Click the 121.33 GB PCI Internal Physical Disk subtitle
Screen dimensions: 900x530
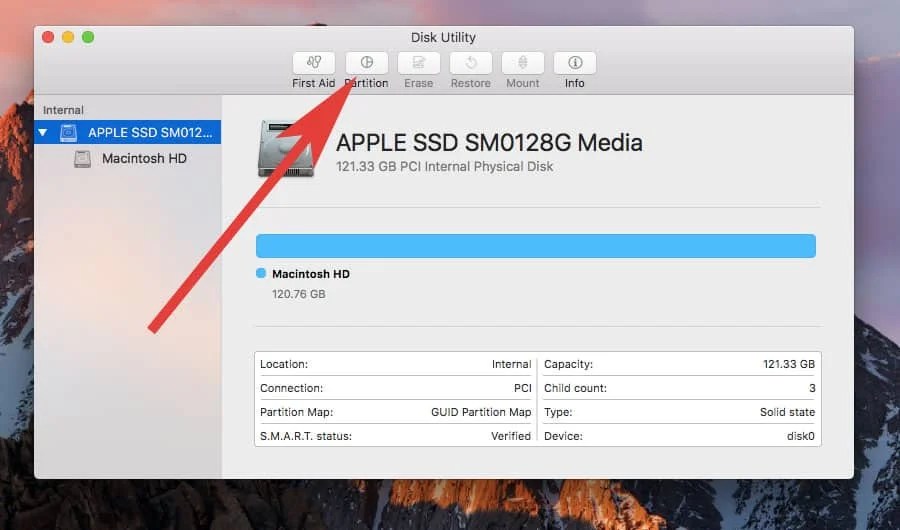[444, 167]
